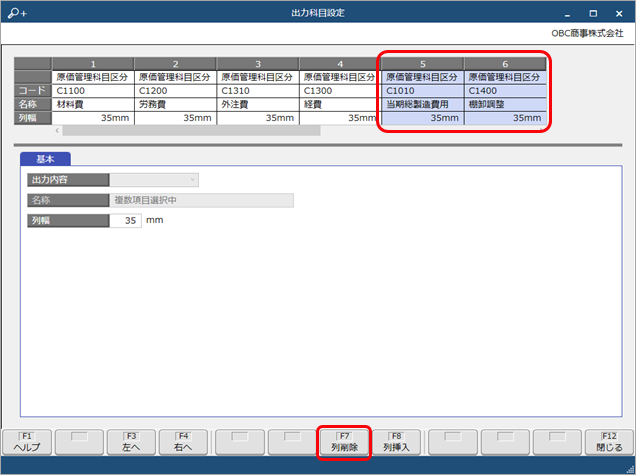Select column header 4
Viewport: 636px width, 475px height.
340,64
